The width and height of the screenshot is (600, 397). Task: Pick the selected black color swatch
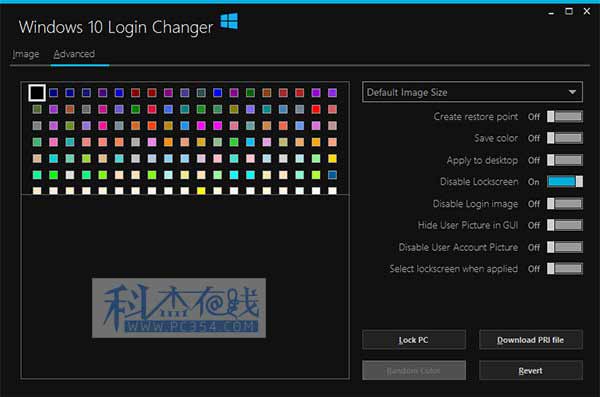pyautogui.click(x=37, y=93)
